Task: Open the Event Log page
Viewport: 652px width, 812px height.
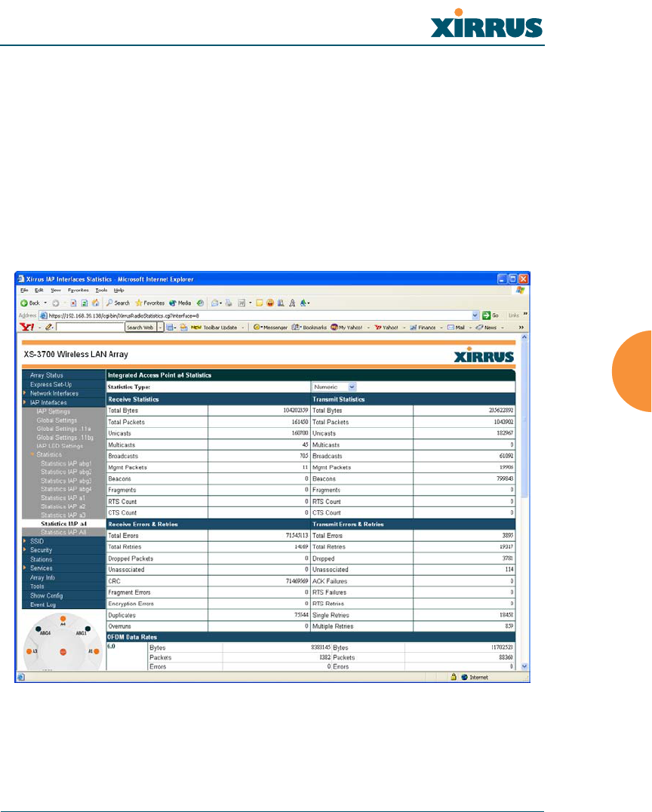Action: [43, 604]
